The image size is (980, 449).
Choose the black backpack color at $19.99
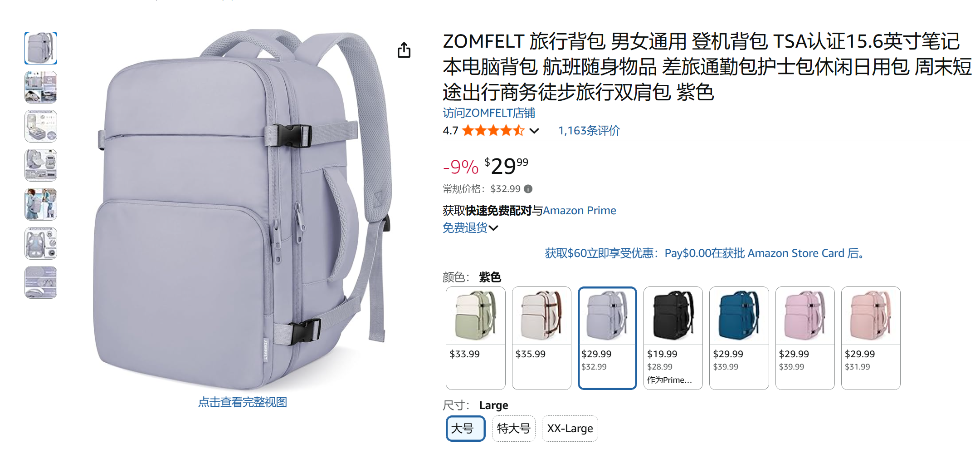pyautogui.click(x=673, y=338)
